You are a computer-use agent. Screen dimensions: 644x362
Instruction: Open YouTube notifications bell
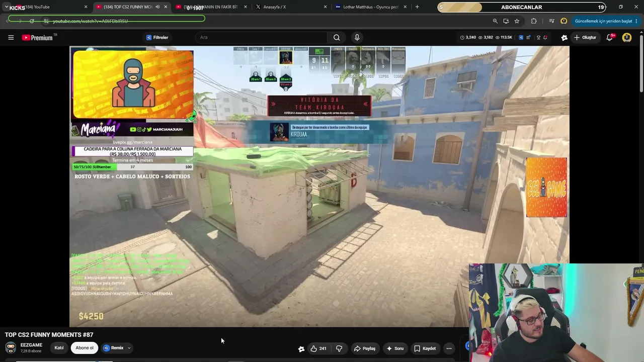click(610, 37)
